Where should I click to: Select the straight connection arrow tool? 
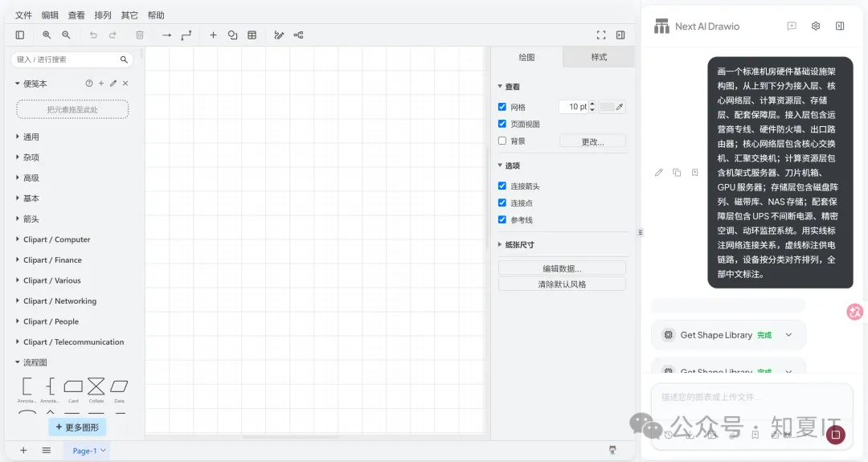tap(166, 35)
